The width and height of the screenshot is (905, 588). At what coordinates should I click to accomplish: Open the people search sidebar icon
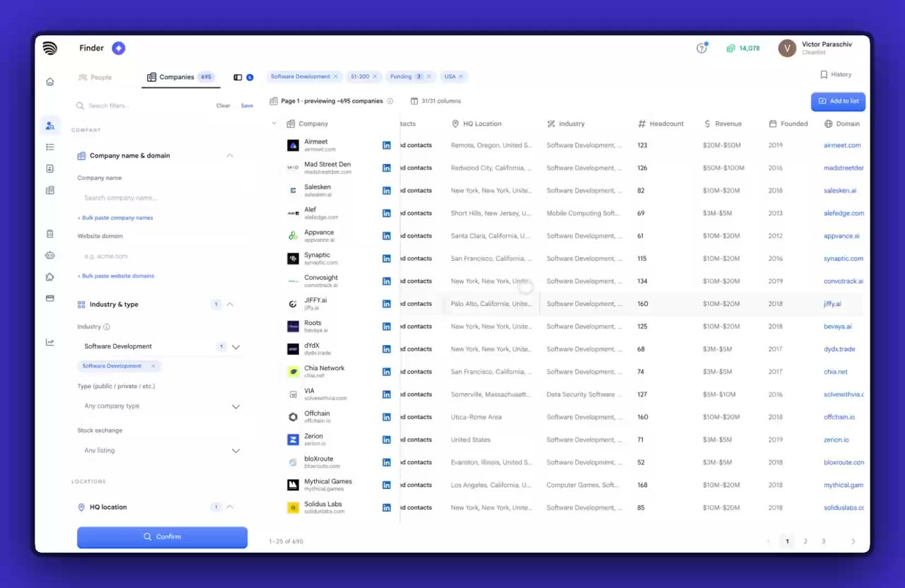coord(49,126)
